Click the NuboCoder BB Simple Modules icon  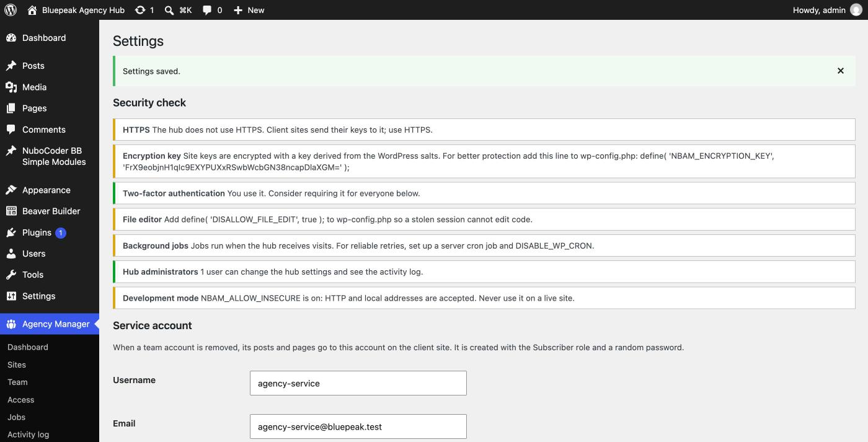pyautogui.click(x=11, y=151)
